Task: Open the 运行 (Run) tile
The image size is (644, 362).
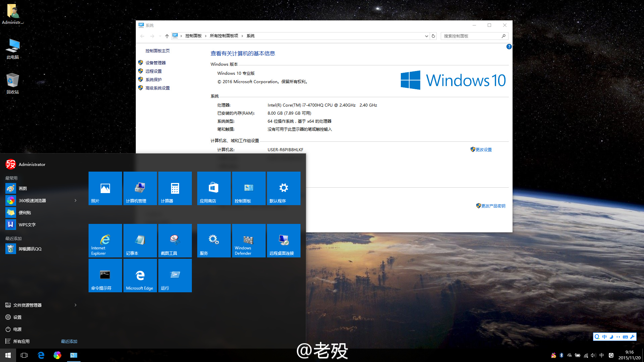Action: (x=175, y=276)
